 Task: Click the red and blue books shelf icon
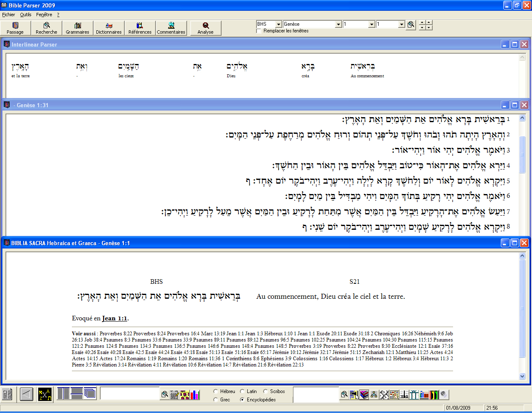[424, 394]
